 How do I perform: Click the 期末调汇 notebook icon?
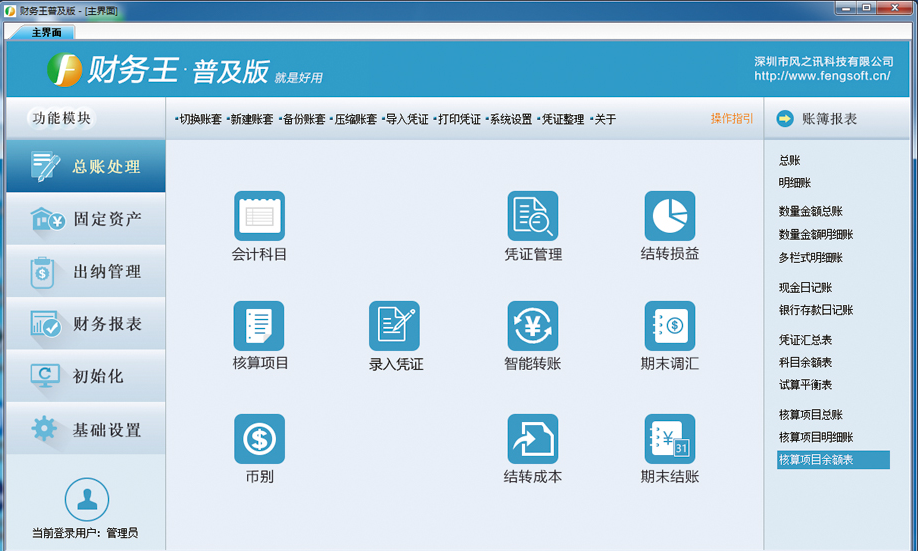[670, 326]
